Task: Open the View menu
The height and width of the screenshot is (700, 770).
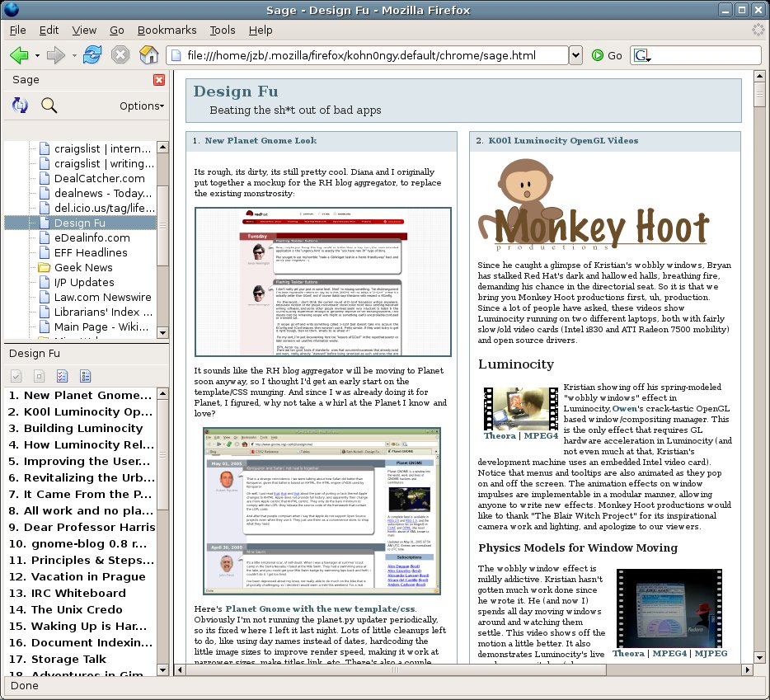Action: click(x=84, y=31)
